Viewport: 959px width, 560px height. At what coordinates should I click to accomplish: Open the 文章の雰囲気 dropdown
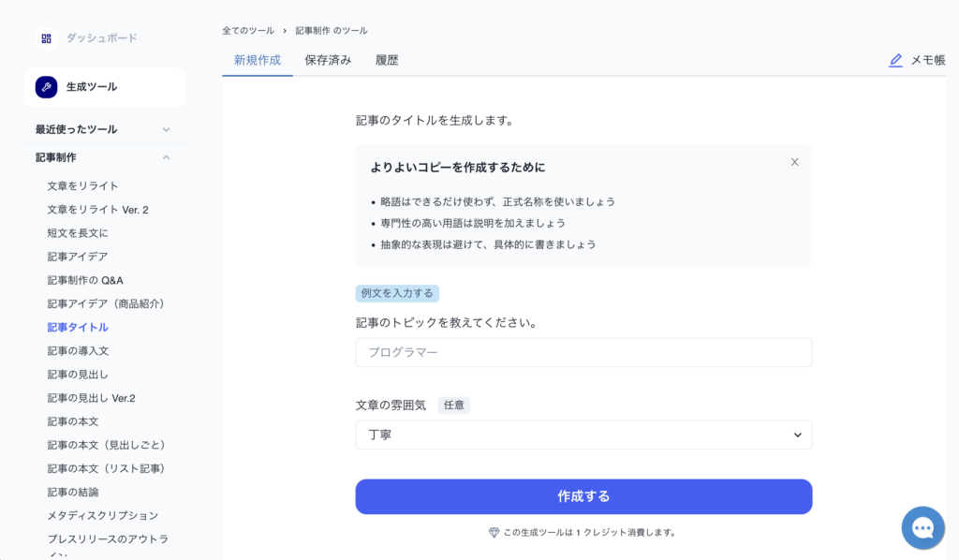tap(583, 435)
